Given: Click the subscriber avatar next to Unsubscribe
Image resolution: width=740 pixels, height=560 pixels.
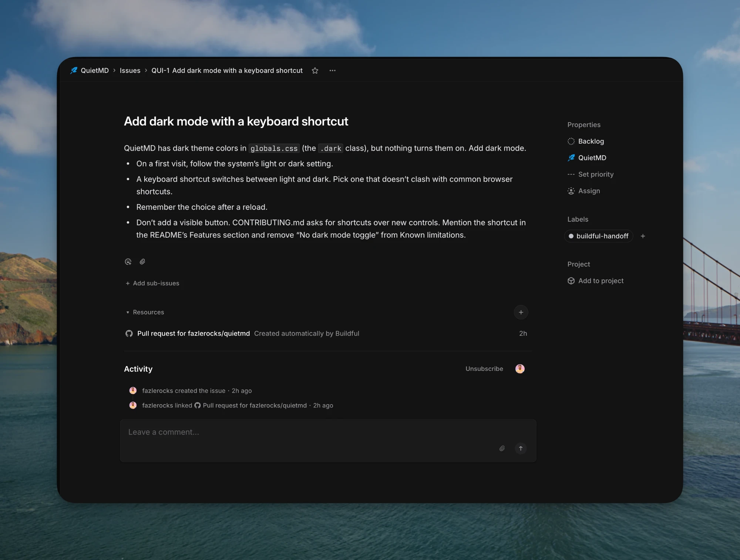Looking at the screenshot, I should (x=520, y=369).
